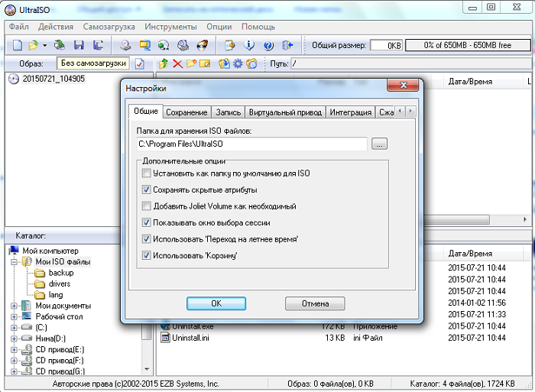
Task: Click the Open file folder icon
Action: pos(33,45)
